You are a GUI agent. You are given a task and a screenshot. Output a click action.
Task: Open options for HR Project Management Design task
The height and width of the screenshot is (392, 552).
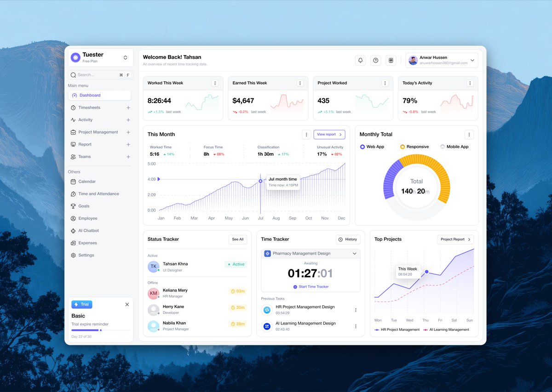pos(356,310)
